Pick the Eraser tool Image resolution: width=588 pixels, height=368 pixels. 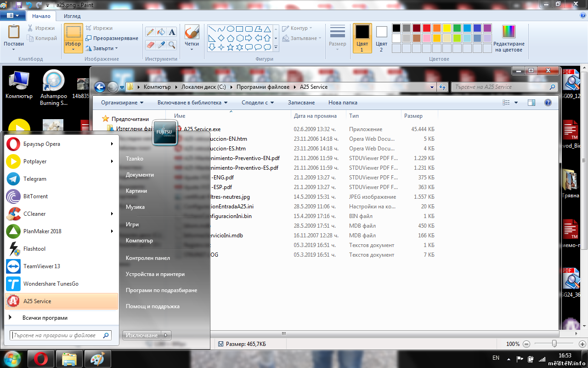(150, 45)
